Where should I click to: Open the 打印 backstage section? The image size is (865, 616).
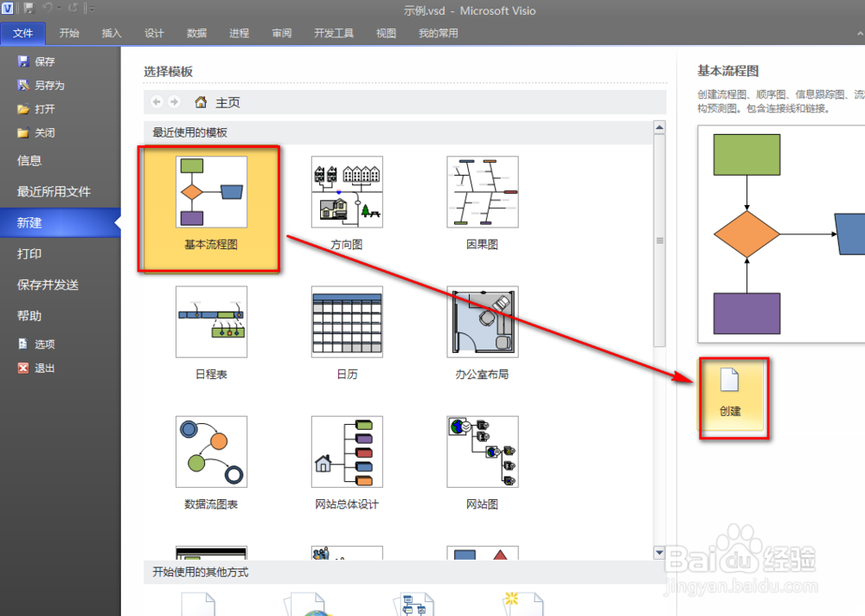[x=29, y=253]
